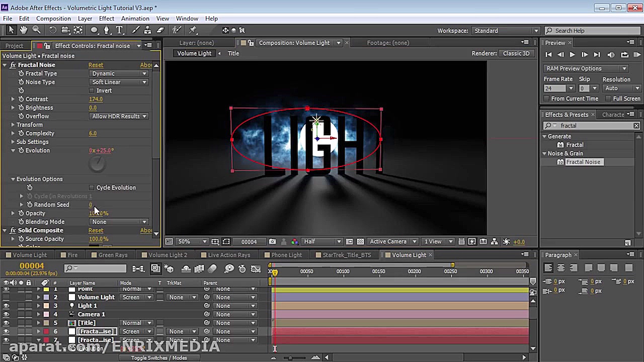Reset the Solid Composite effect
The height and width of the screenshot is (362, 644).
96,230
